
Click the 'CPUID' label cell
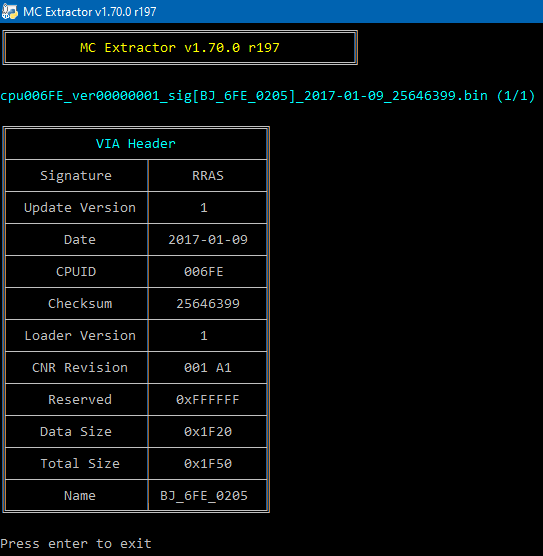click(x=76, y=272)
